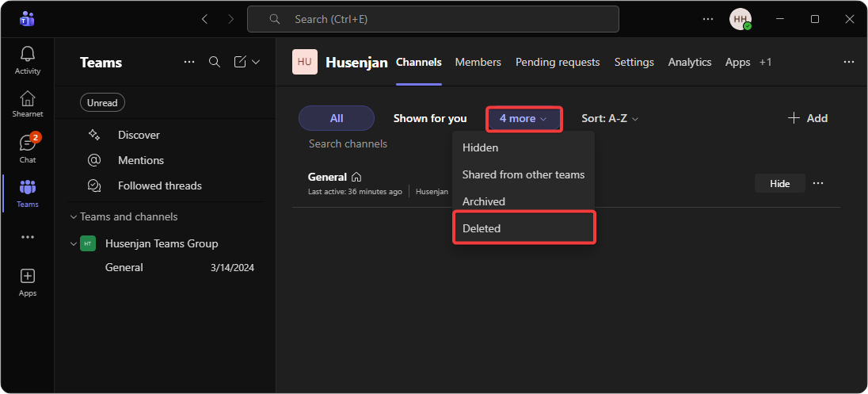The image size is (868, 394).
Task: Hide the General channel
Action: (779, 183)
